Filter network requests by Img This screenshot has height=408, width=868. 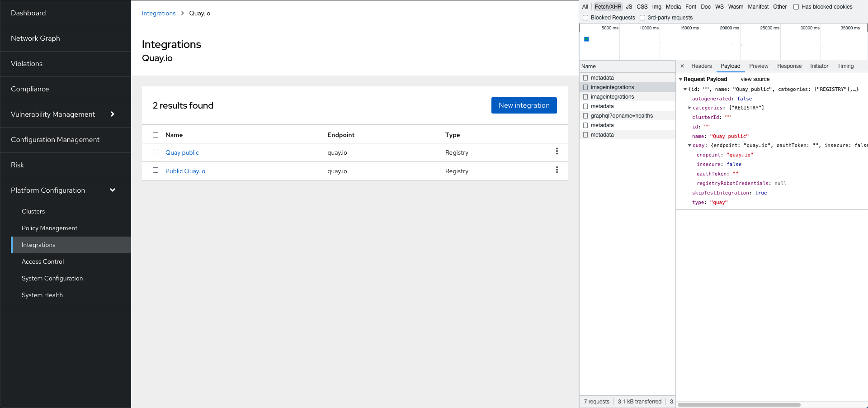656,7
